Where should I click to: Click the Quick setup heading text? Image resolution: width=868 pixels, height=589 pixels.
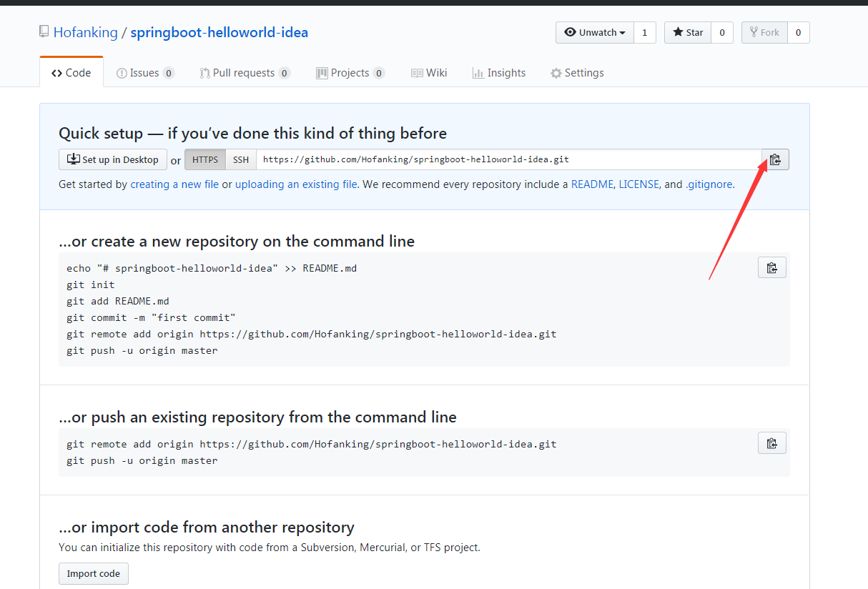[252, 133]
